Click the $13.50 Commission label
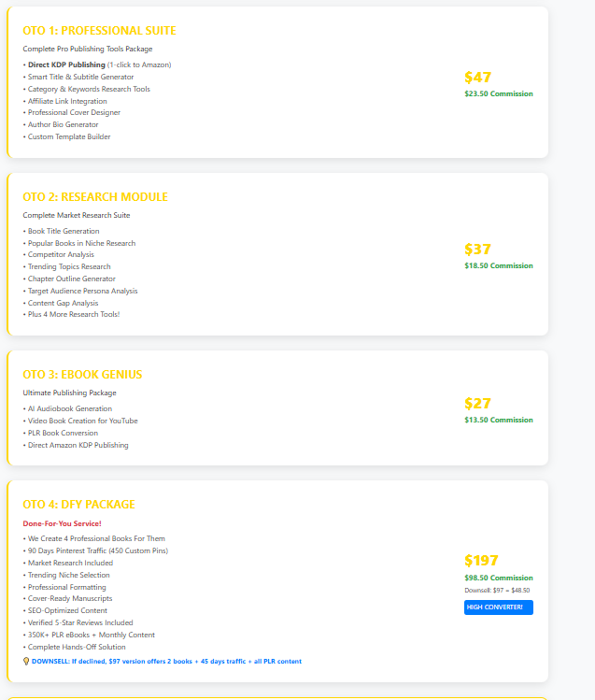Viewport: 595px width, 700px height. pyautogui.click(x=498, y=420)
